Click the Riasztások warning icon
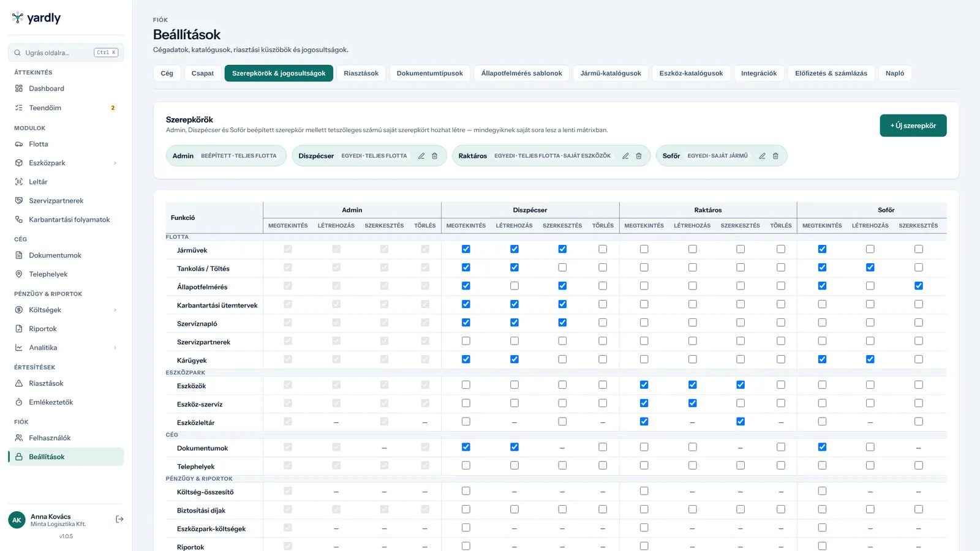Viewport: 980px width, 551px height. (x=19, y=383)
